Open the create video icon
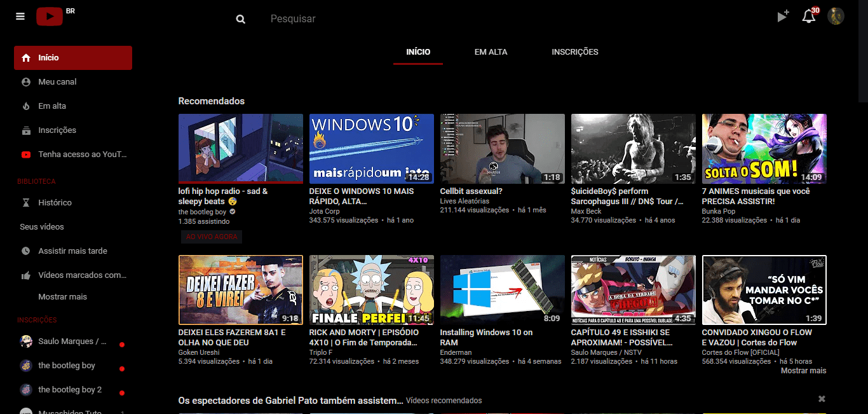This screenshot has width=868, height=414. click(783, 17)
